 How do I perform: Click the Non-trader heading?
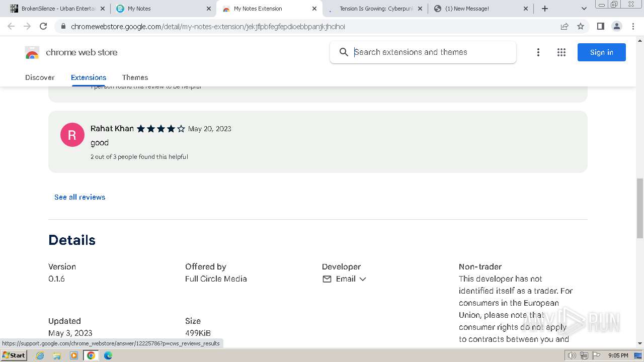click(x=480, y=267)
